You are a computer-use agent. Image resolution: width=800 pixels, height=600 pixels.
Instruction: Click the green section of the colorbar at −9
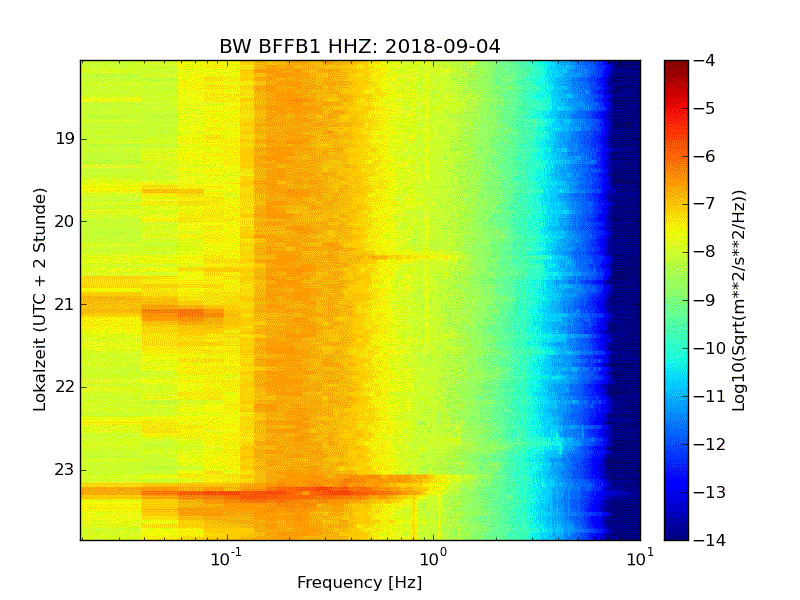(677, 300)
